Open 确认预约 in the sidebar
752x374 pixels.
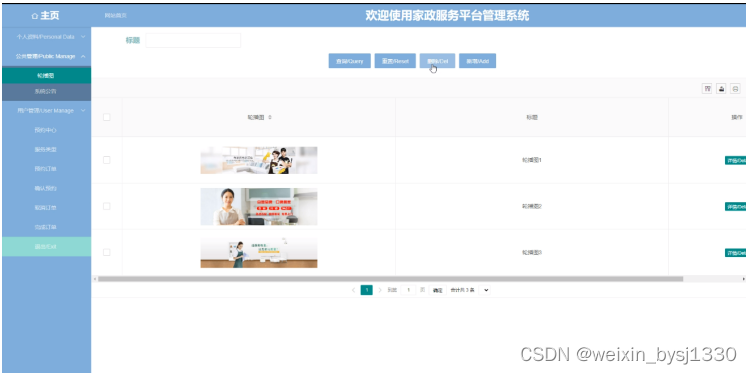click(47, 188)
